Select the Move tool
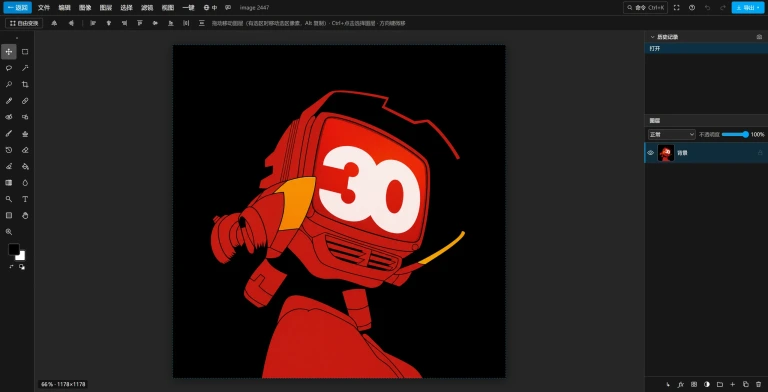The height and width of the screenshot is (392, 768). click(9, 52)
